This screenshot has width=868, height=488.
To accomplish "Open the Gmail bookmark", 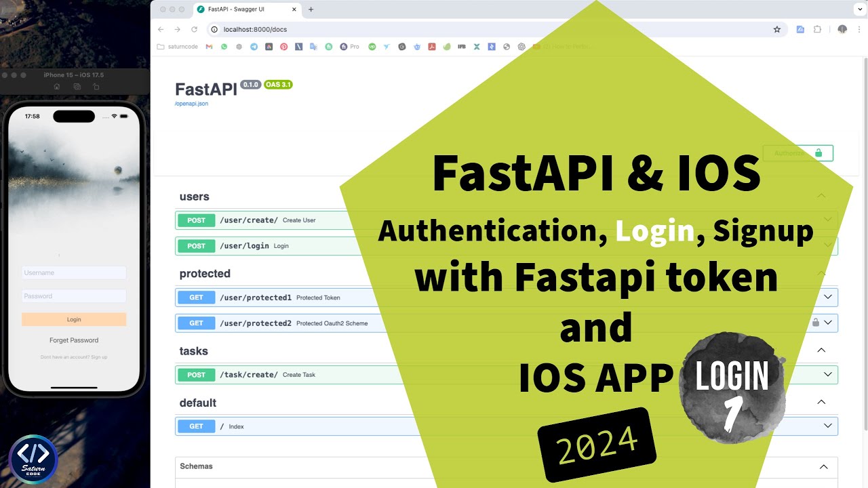I will tap(210, 47).
